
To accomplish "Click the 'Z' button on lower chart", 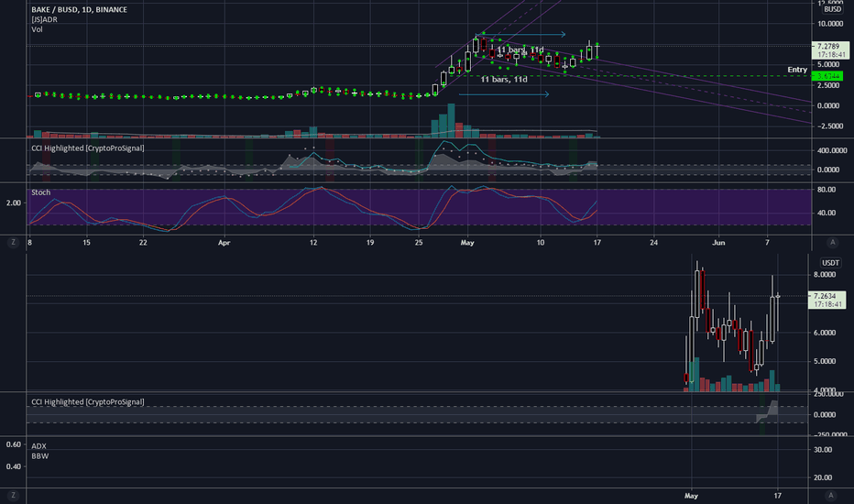I will (x=13, y=495).
